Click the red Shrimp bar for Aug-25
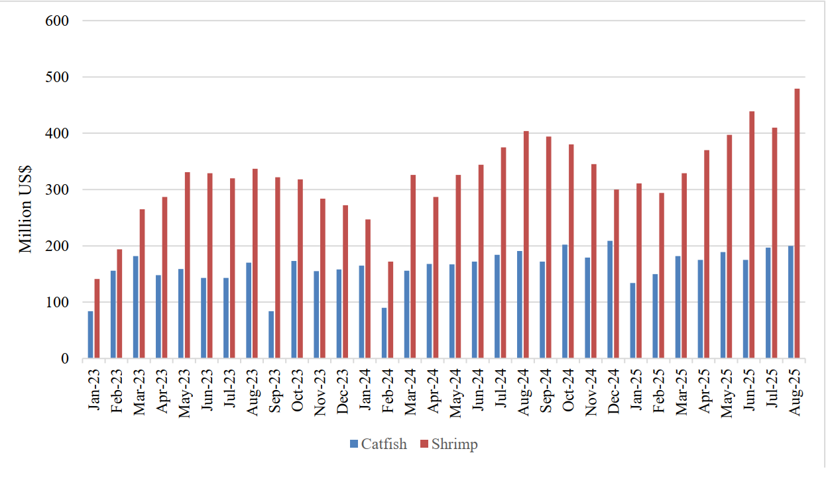826x504 pixels. click(797, 225)
